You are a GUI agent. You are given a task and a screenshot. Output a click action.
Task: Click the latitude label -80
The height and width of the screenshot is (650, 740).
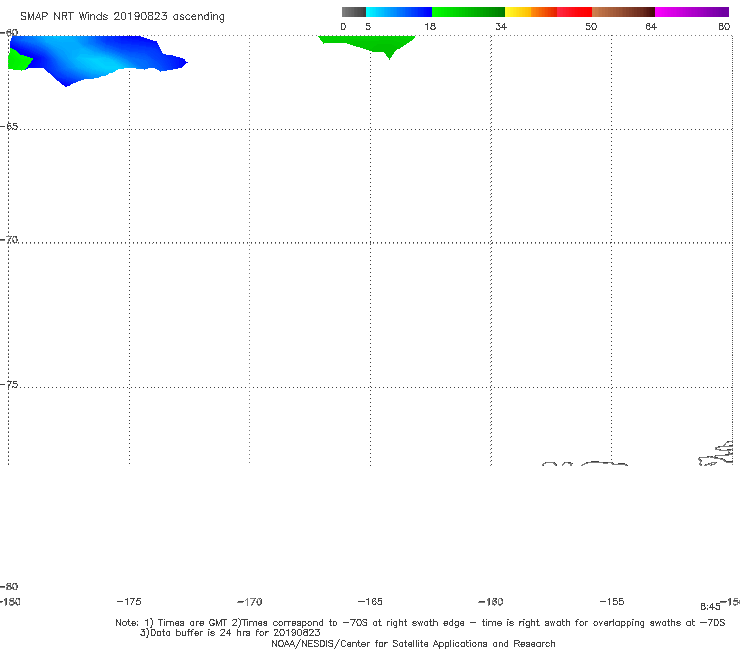pos(9,586)
